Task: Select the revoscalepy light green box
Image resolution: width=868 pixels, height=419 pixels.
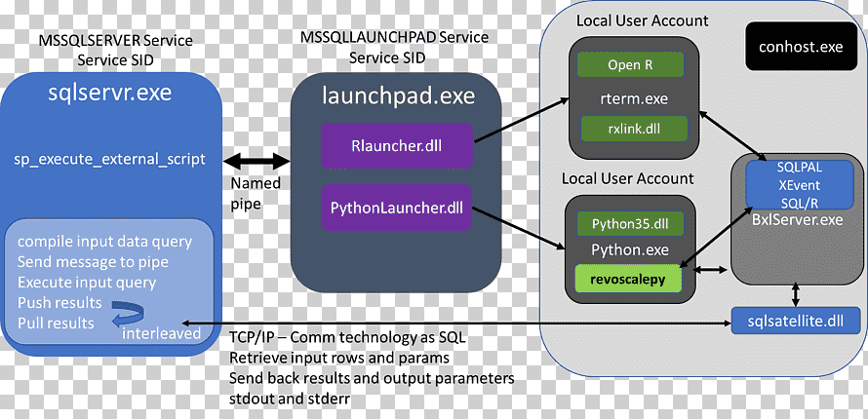Action: pyautogui.click(x=628, y=279)
